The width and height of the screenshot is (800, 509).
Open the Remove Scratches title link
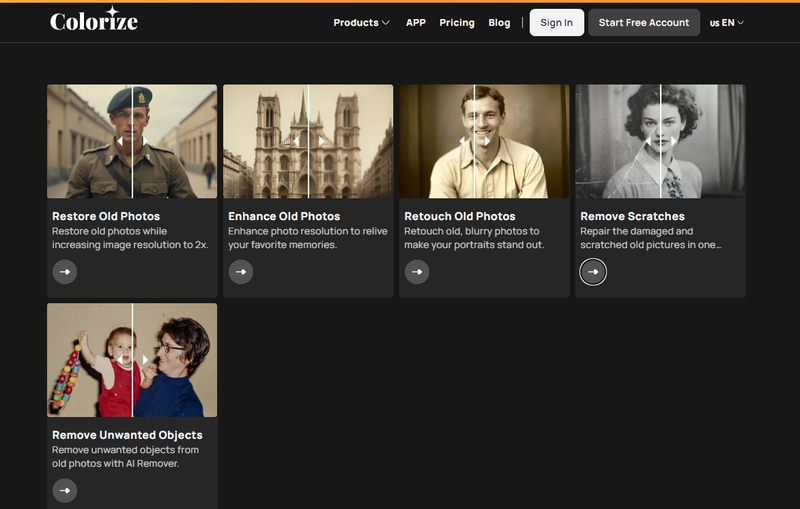632,216
